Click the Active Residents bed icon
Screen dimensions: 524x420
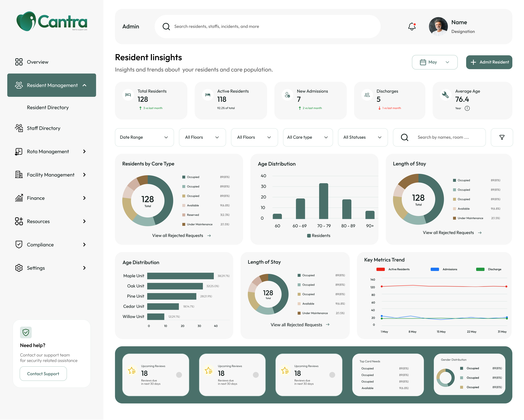tap(208, 95)
